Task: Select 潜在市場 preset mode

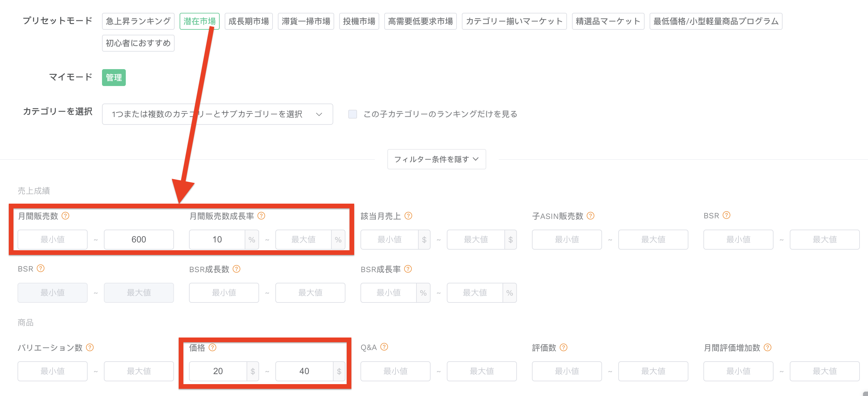Action: 200,21
